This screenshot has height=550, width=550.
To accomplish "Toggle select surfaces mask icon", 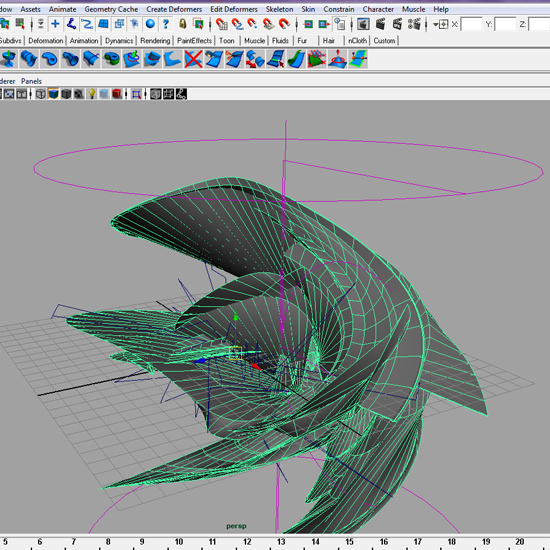I will pyautogui.click(x=103, y=24).
